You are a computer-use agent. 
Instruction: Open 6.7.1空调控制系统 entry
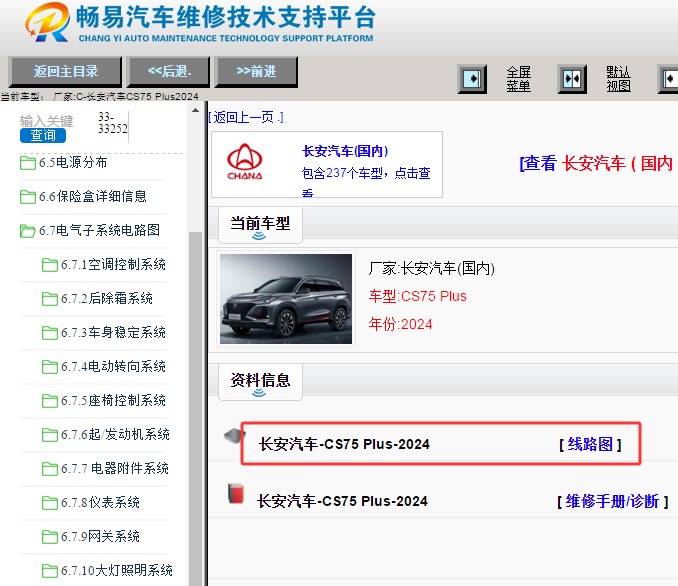(x=113, y=265)
